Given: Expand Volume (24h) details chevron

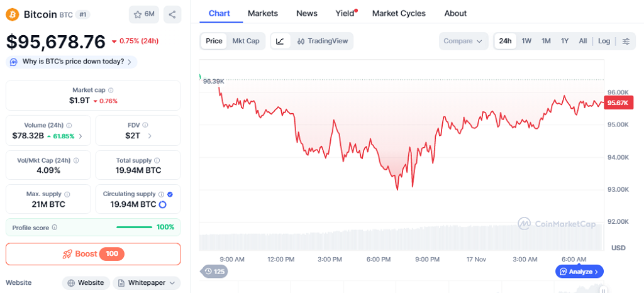Looking at the screenshot, I should pos(80,136).
